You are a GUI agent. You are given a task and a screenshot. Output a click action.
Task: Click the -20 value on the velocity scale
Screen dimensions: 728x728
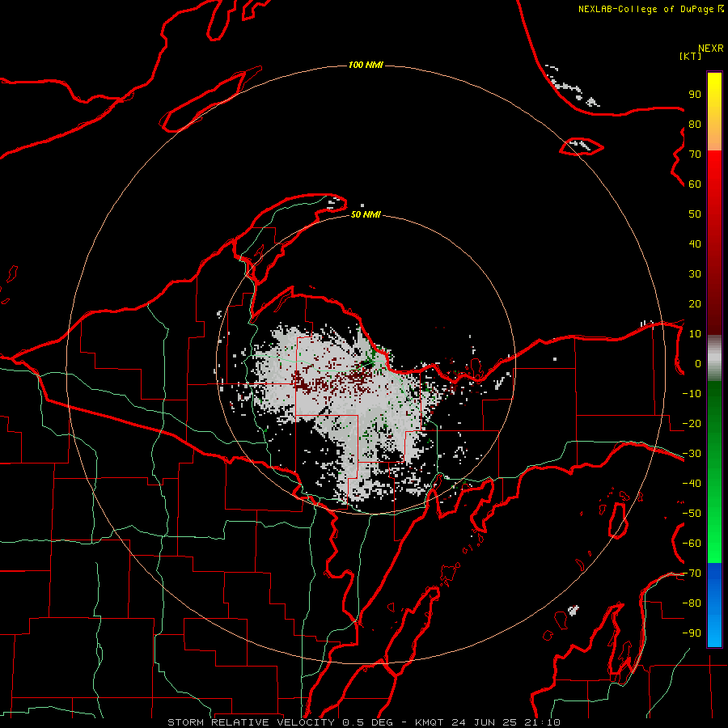pyautogui.click(x=692, y=423)
